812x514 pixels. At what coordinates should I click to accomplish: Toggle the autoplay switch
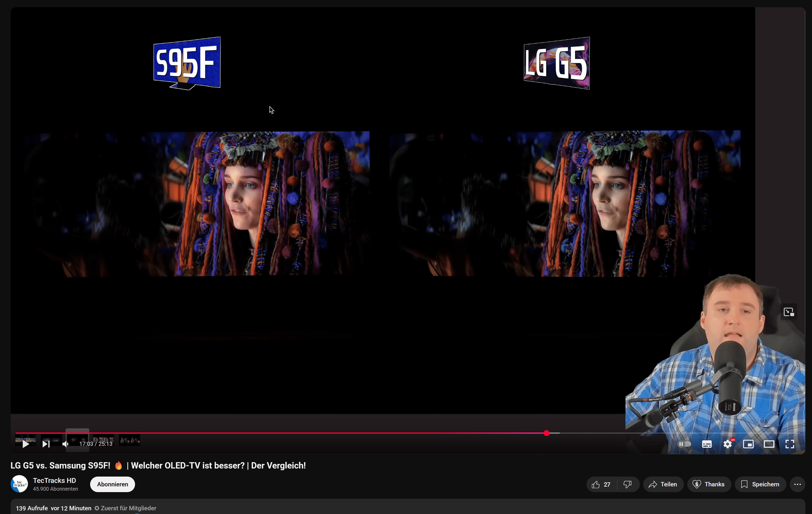pos(684,444)
